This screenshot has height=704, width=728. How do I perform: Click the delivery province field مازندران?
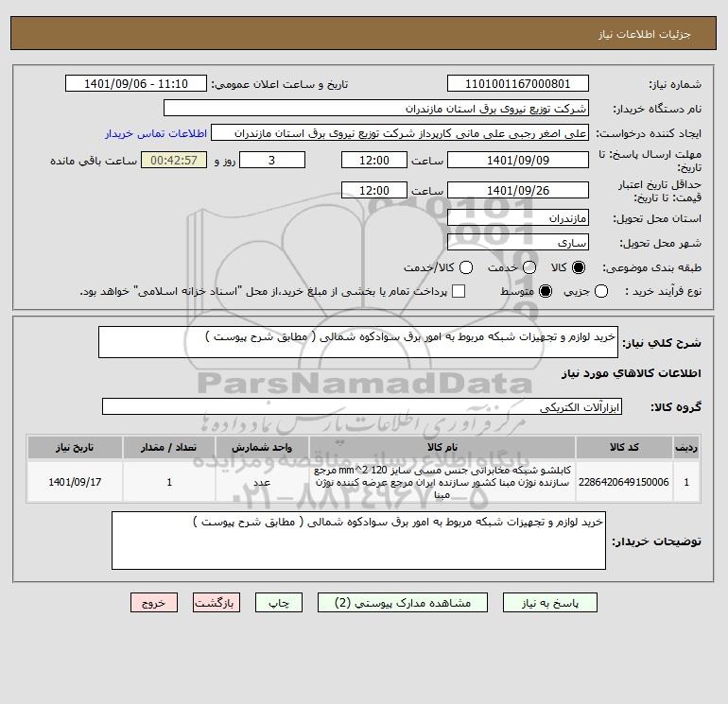coord(518,217)
